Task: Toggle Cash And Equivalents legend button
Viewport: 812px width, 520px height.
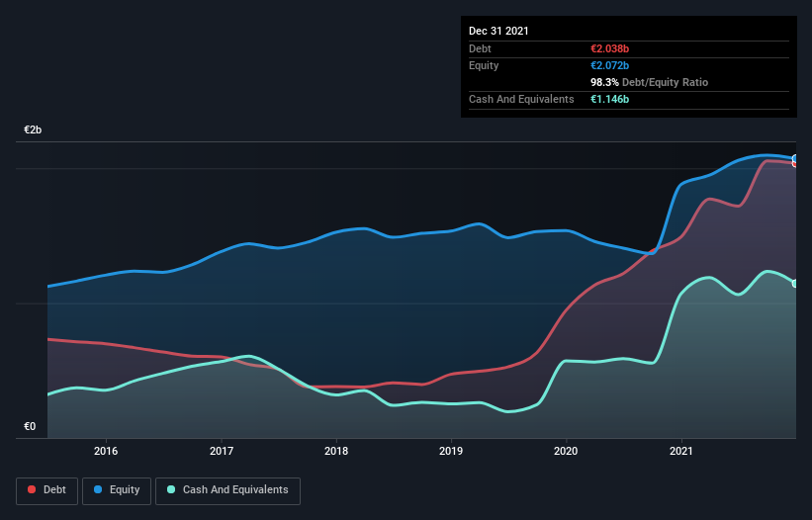Action: coord(227,490)
